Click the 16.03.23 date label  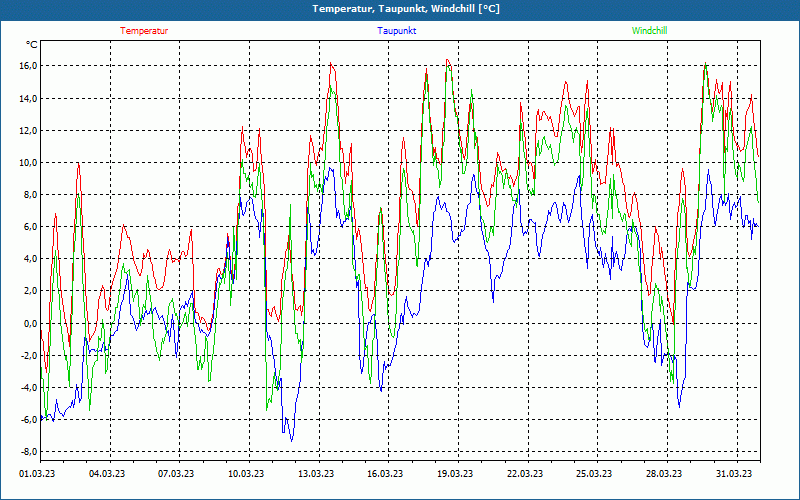[385, 474]
